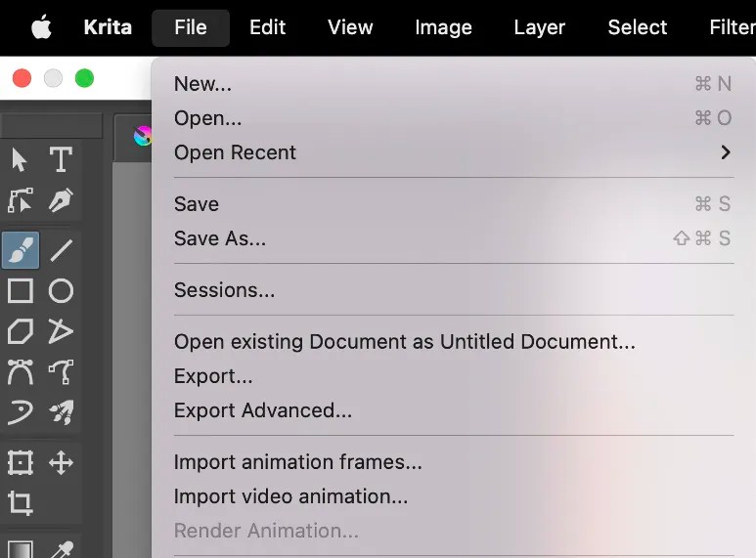Select the Line tool
Screen dimensions: 756x558
point(61,250)
